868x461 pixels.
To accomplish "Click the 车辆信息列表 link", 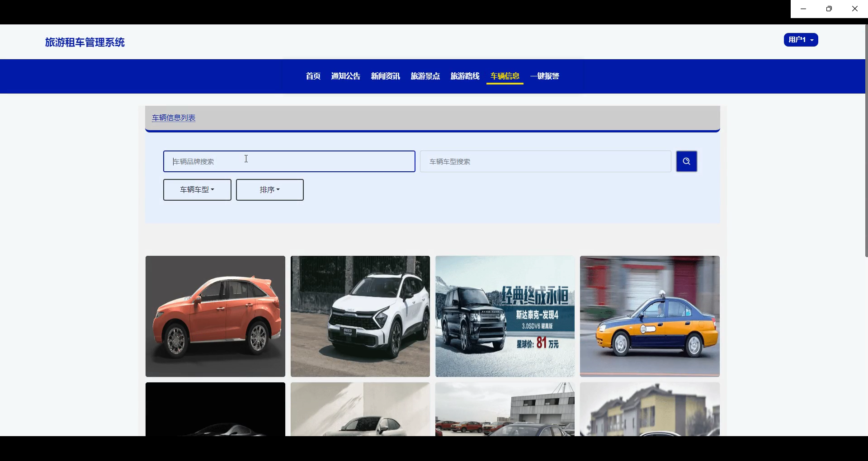I will point(174,118).
